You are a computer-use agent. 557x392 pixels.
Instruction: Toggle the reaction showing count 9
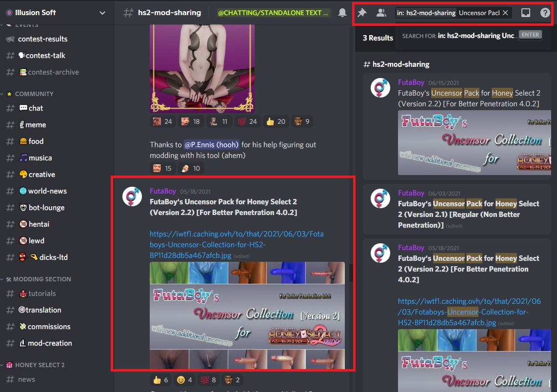(x=302, y=121)
